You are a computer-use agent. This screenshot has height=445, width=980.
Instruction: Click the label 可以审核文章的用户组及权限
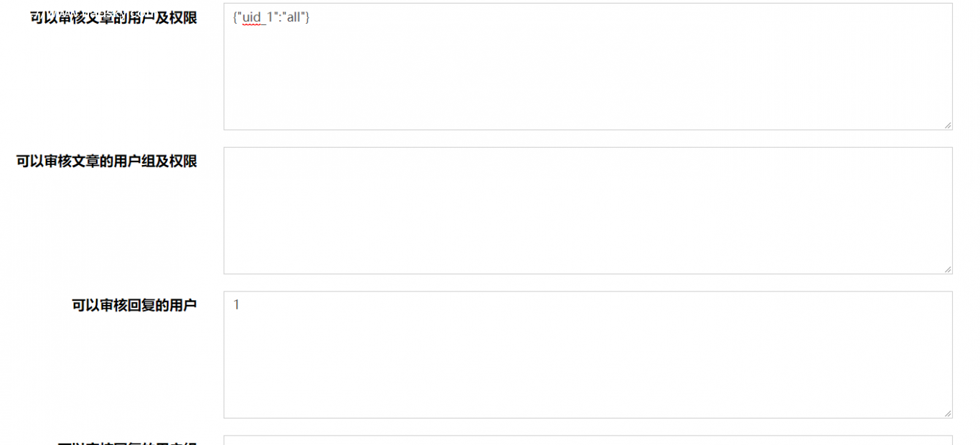(107, 161)
